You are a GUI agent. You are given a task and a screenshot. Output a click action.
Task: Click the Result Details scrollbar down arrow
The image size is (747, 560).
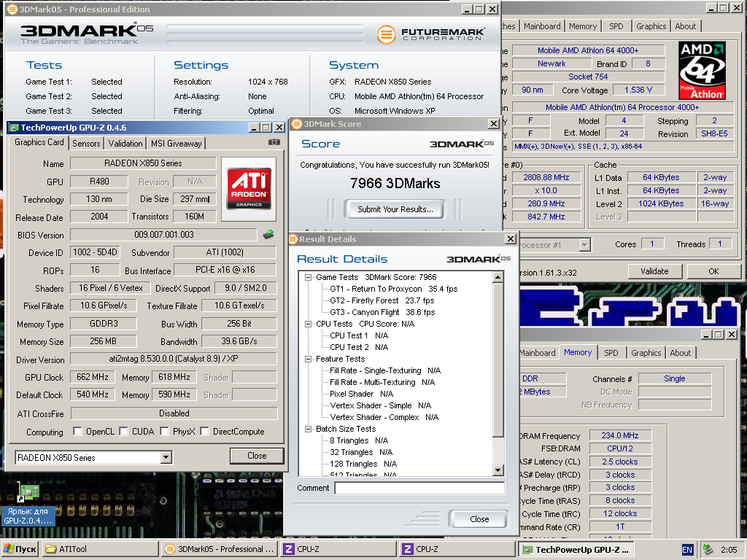[498, 470]
